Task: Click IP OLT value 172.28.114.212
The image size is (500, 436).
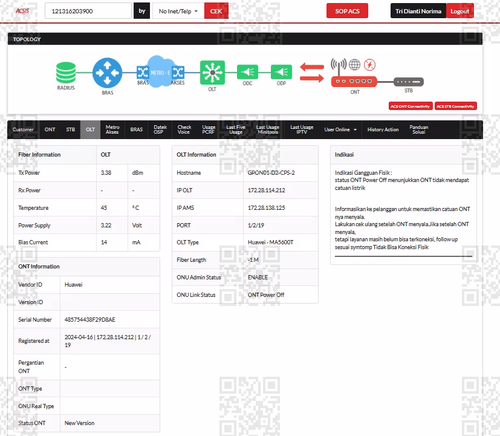Action: 266,190
